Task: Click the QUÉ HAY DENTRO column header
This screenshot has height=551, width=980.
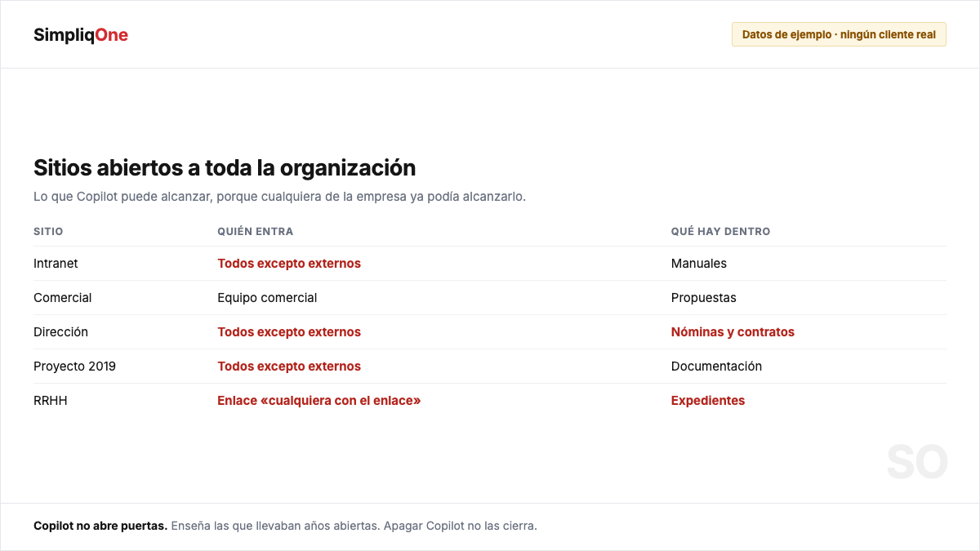Action: pos(720,232)
